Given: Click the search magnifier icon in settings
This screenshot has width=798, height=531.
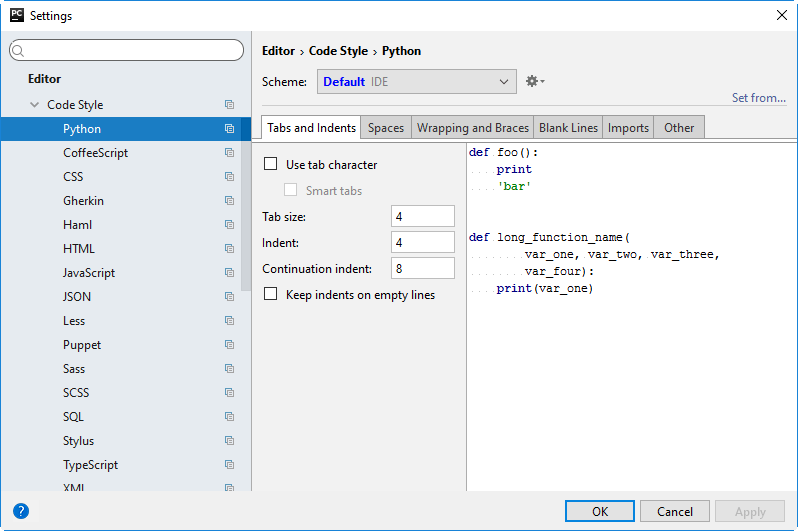Looking at the screenshot, I should (x=20, y=50).
